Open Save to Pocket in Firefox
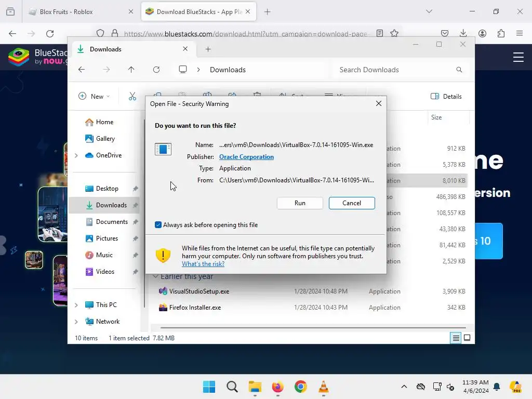532x399 pixels. [445, 33]
